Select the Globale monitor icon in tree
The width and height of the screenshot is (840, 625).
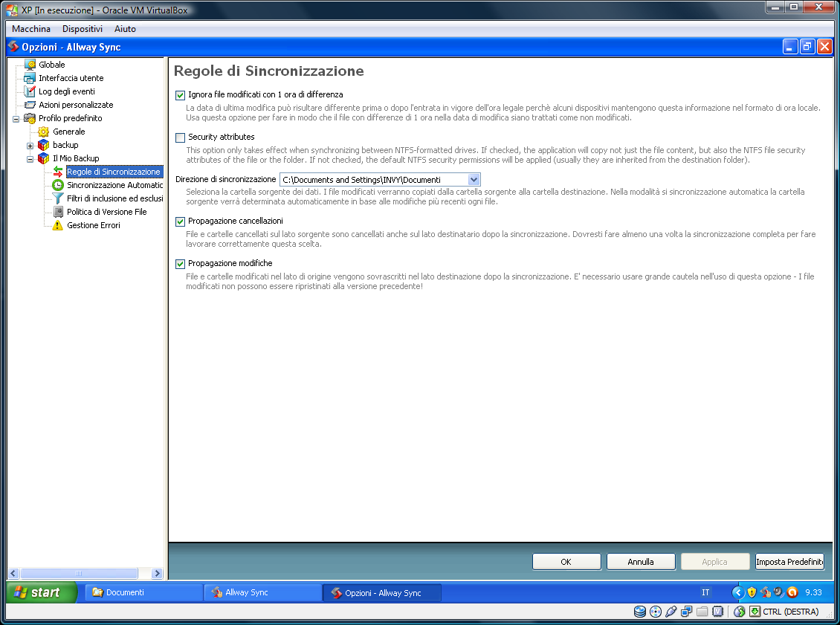pyautogui.click(x=30, y=65)
